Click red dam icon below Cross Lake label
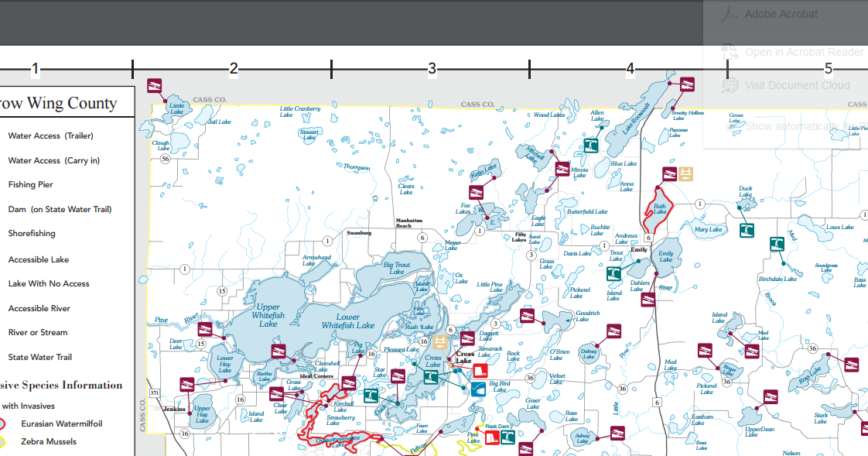 point(480,371)
